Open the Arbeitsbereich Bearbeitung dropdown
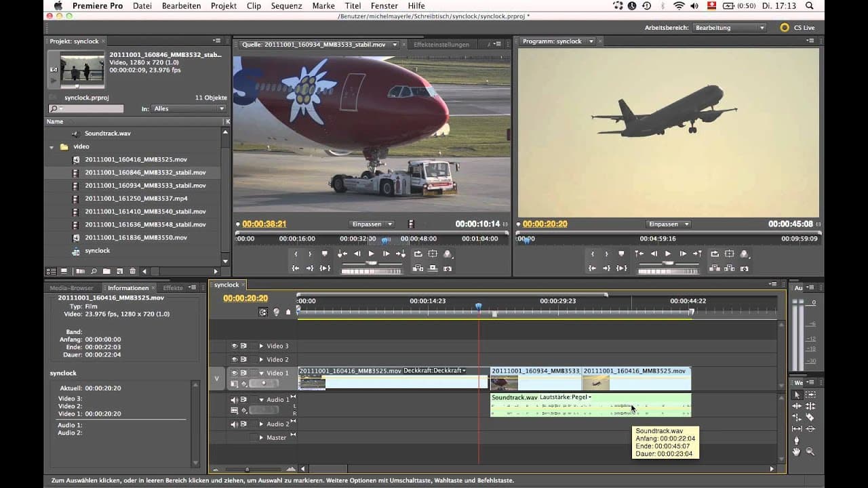868x488 pixels. click(730, 28)
